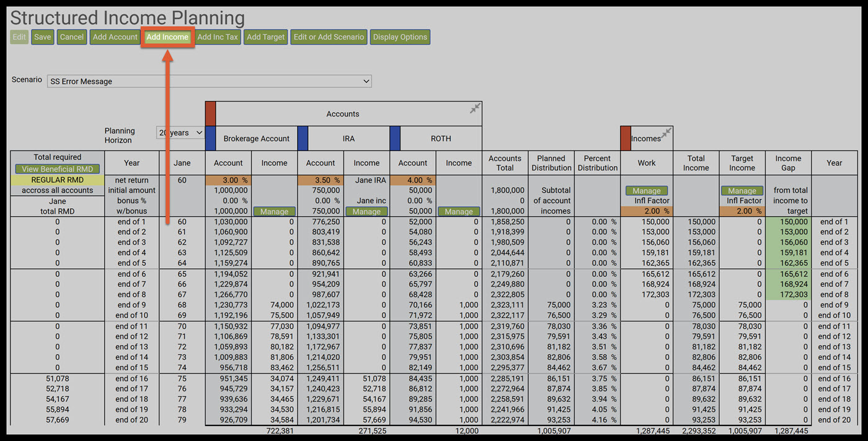Click the Structured Income Planning title
The width and height of the screenshot is (868, 441).
pos(128,17)
